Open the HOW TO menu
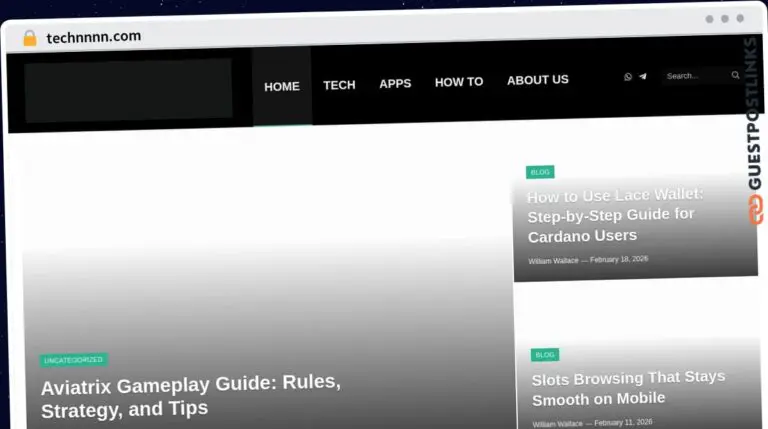The width and height of the screenshot is (768, 429). (x=459, y=82)
